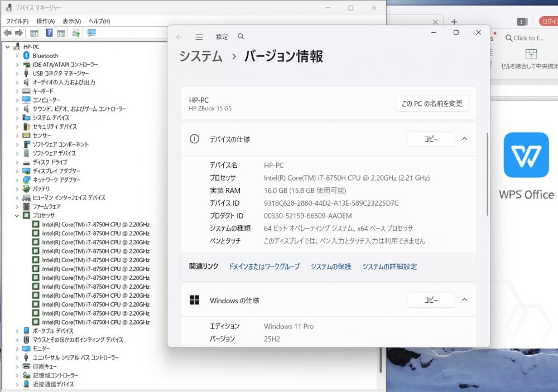Click the Settings window vertical scrollbar
The height and width of the screenshot is (392, 558).
pyautogui.click(x=487, y=175)
